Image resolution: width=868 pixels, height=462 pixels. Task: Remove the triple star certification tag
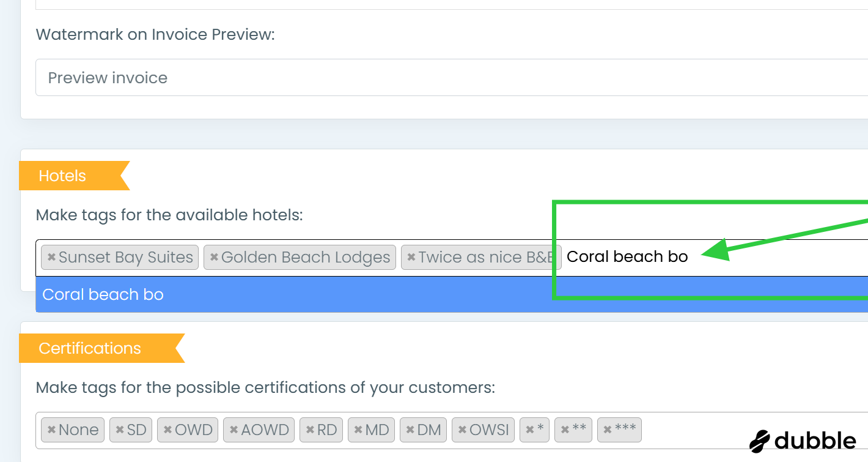click(608, 430)
